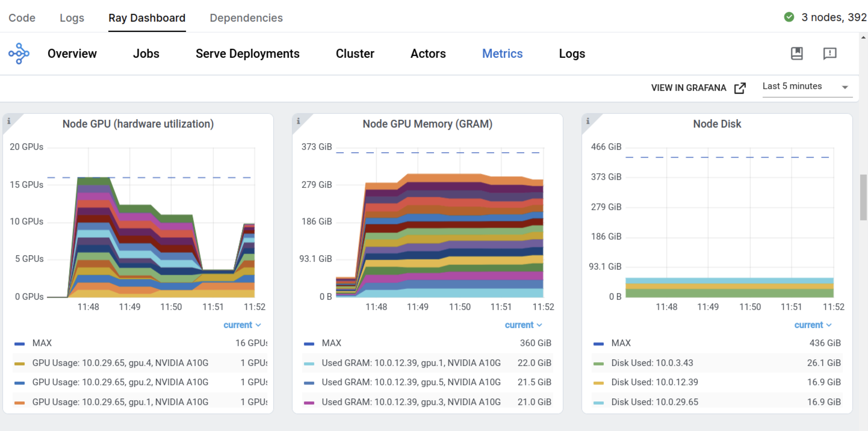Open info icon on Node GPU Memory panel
The width and height of the screenshot is (868, 431).
click(298, 121)
